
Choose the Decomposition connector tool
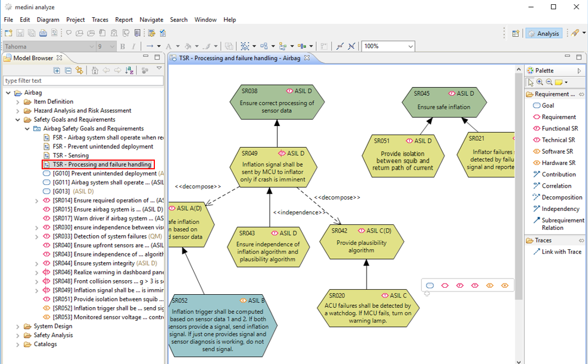[561, 197]
